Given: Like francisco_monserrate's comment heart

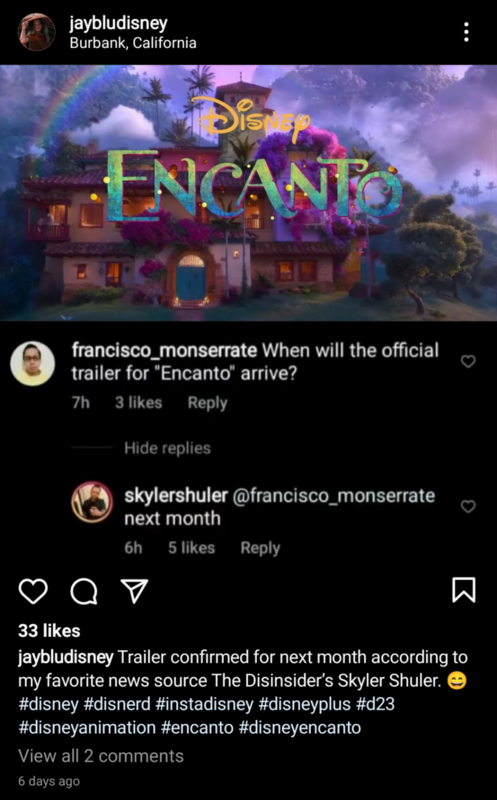Looking at the screenshot, I should click(x=468, y=361).
